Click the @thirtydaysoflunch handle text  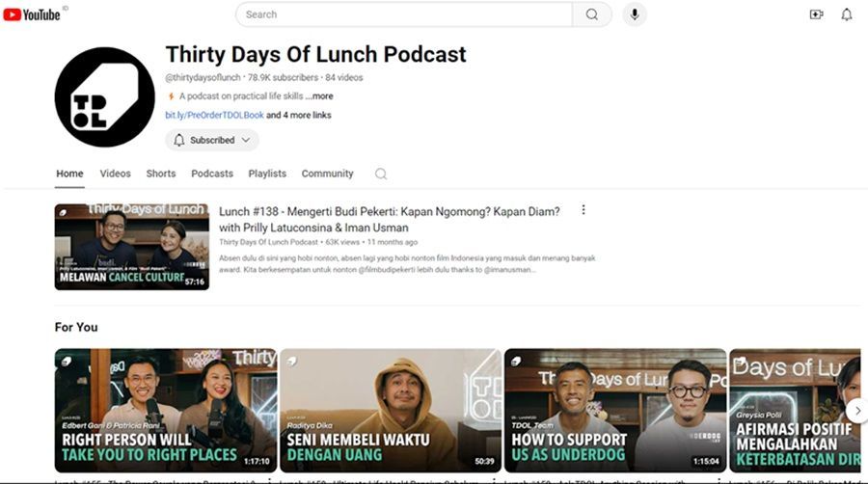[x=203, y=77]
